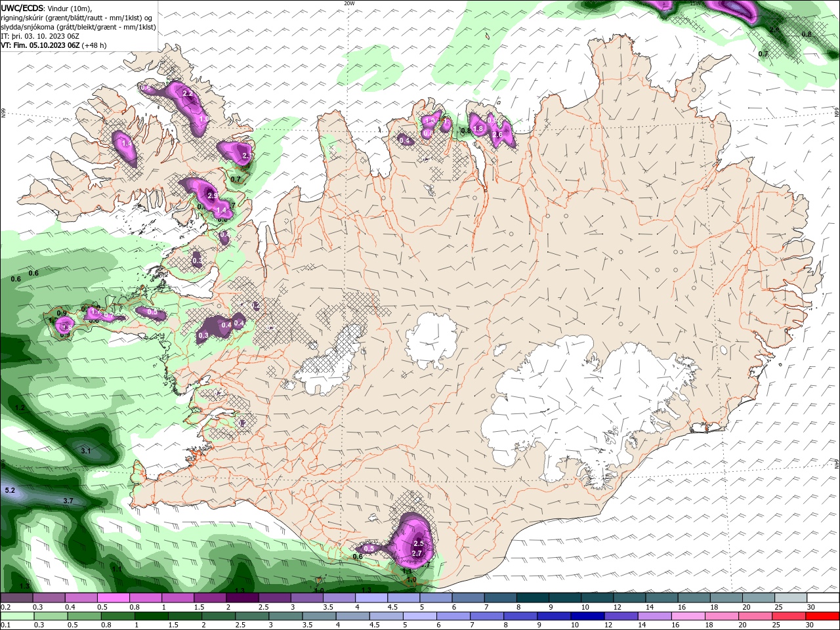840x630 pixels.
Task: Select the '1.2' rain value off the west coast
Action: tap(20, 408)
